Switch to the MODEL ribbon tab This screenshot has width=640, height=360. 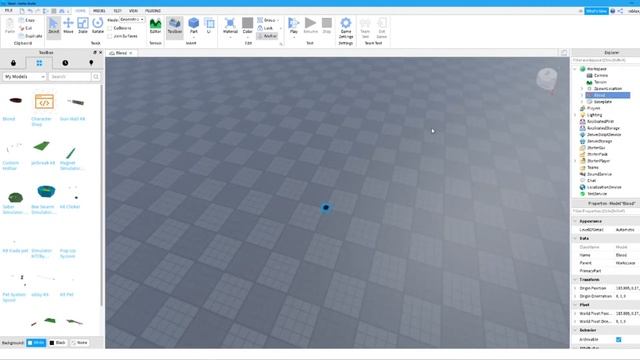[x=99, y=11]
